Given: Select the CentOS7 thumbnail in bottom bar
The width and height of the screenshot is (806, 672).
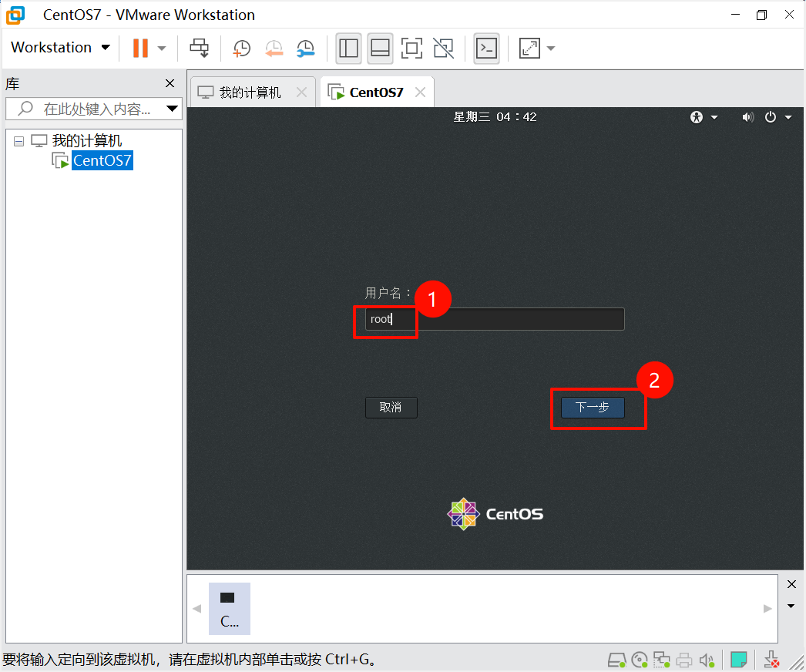Looking at the screenshot, I should (x=230, y=608).
